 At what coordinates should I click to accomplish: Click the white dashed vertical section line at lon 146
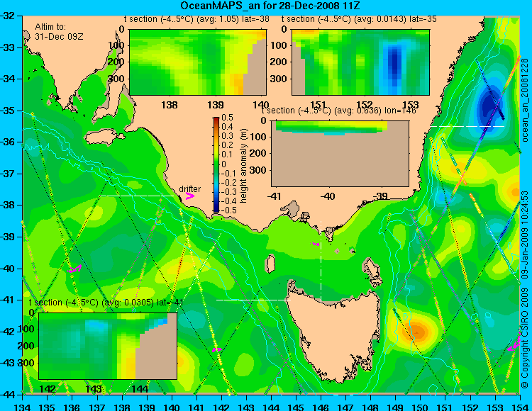(x=321, y=261)
